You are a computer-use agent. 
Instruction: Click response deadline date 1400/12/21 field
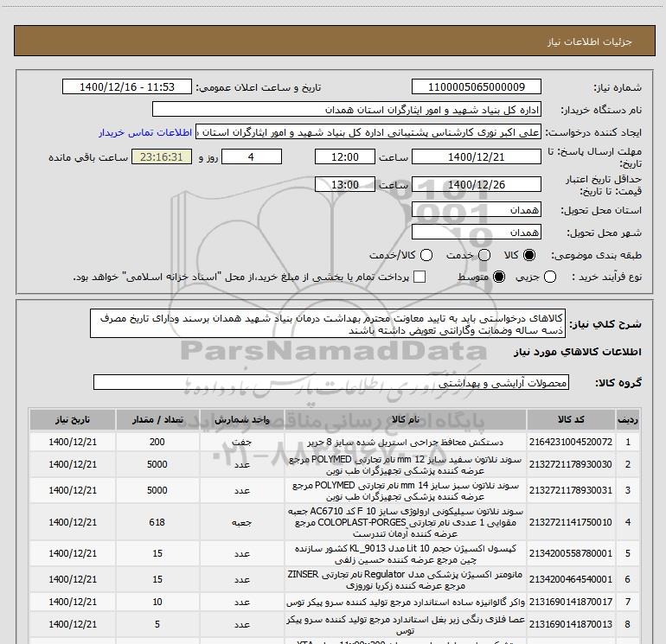click(x=476, y=156)
